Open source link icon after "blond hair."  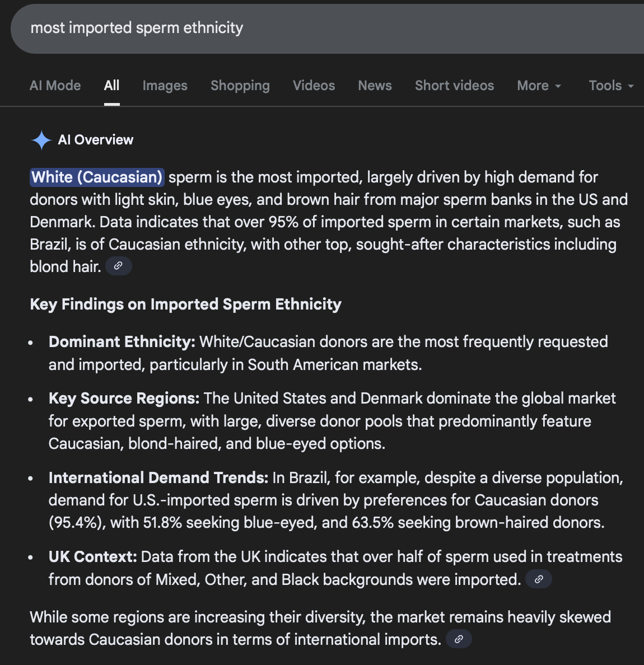[118, 266]
